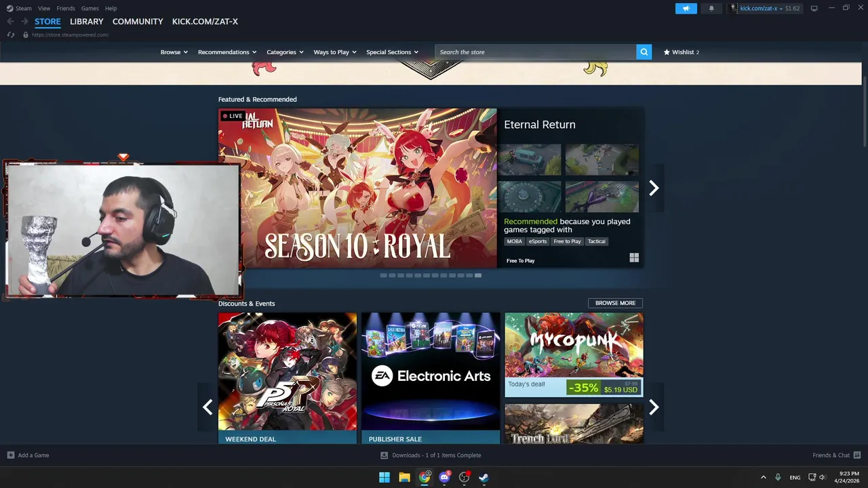The height and width of the screenshot is (488, 868).
Task: Switch to the COMMUNITY tab
Action: pos(138,22)
